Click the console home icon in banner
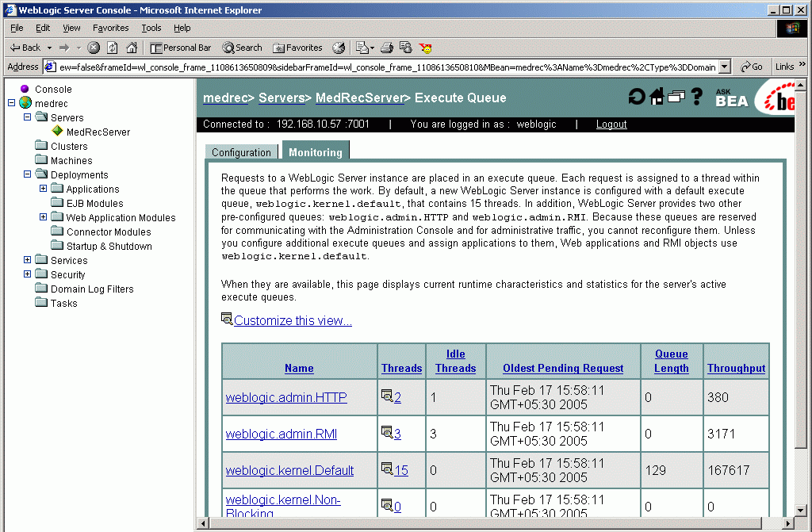 pyautogui.click(x=657, y=97)
